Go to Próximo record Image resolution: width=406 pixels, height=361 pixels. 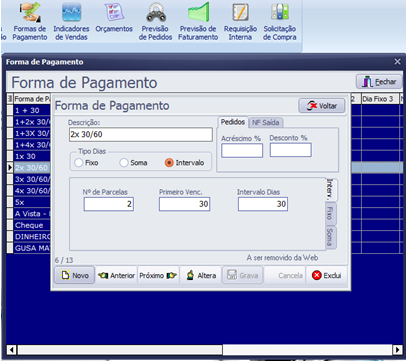158,275
